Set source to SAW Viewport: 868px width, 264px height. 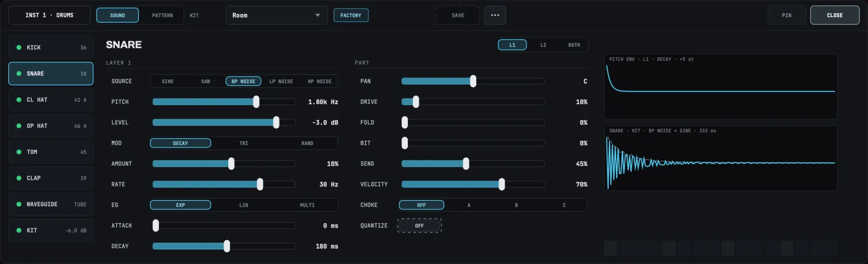coord(206,81)
